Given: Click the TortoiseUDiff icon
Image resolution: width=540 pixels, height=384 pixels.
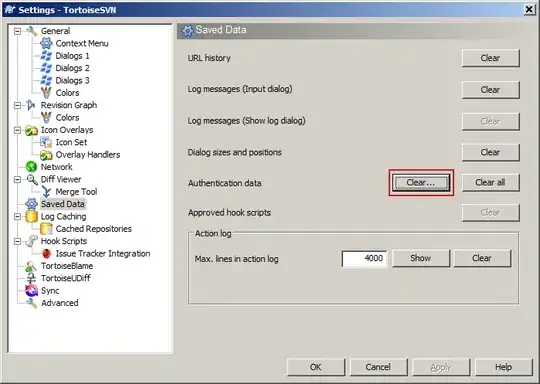Looking at the screenshot, I should 31,278.
